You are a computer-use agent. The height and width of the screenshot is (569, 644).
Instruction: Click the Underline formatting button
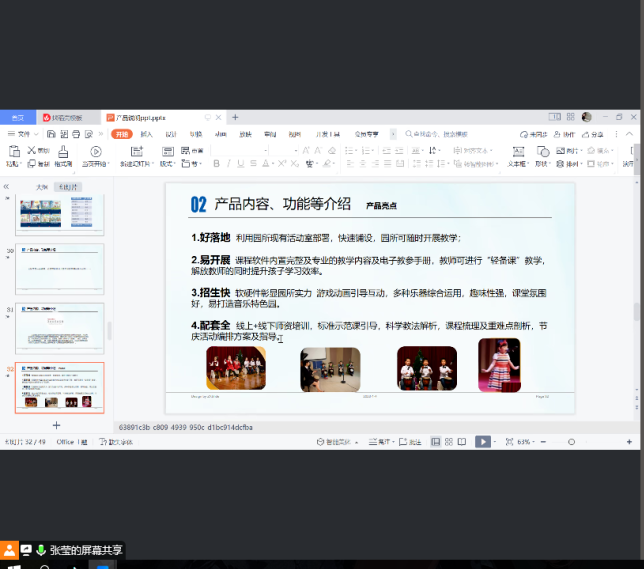[242, 164]
